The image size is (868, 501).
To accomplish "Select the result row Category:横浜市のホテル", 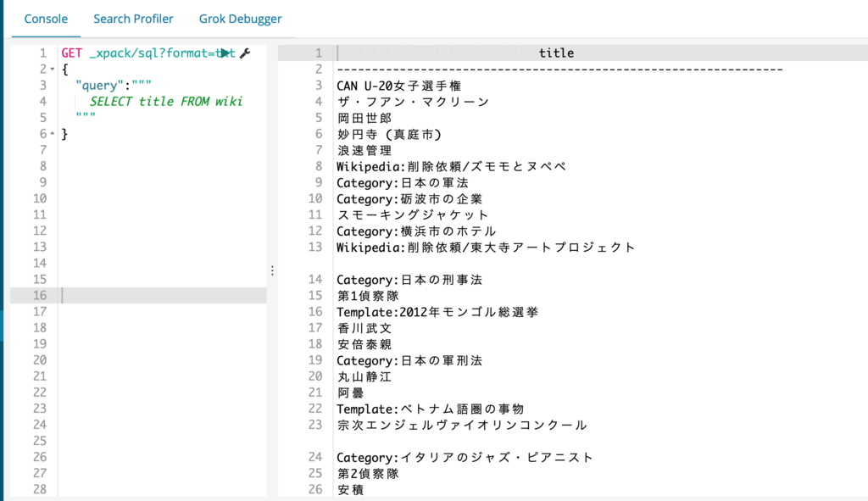I will click(x=416, y=231).
